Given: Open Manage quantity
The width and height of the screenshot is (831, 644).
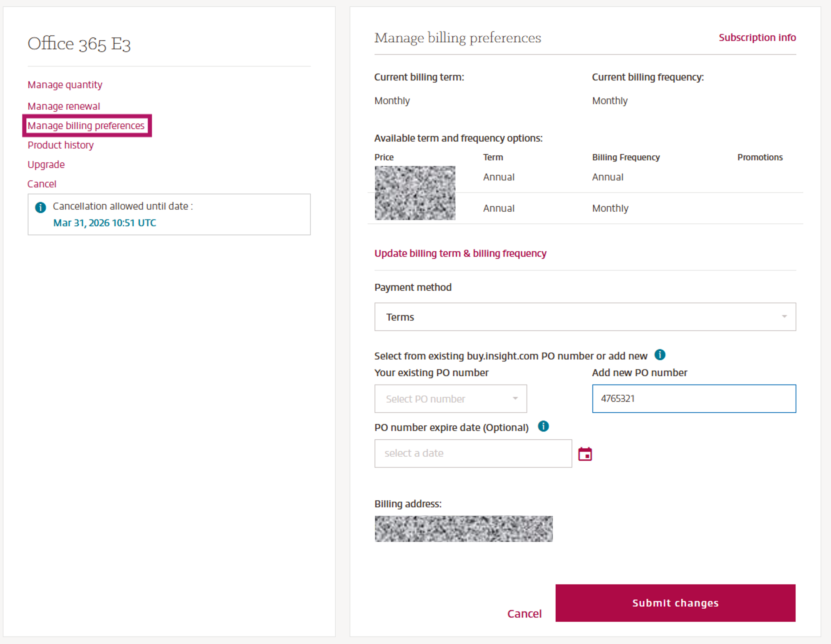Looking at the screenshot, I should (65, 84).
